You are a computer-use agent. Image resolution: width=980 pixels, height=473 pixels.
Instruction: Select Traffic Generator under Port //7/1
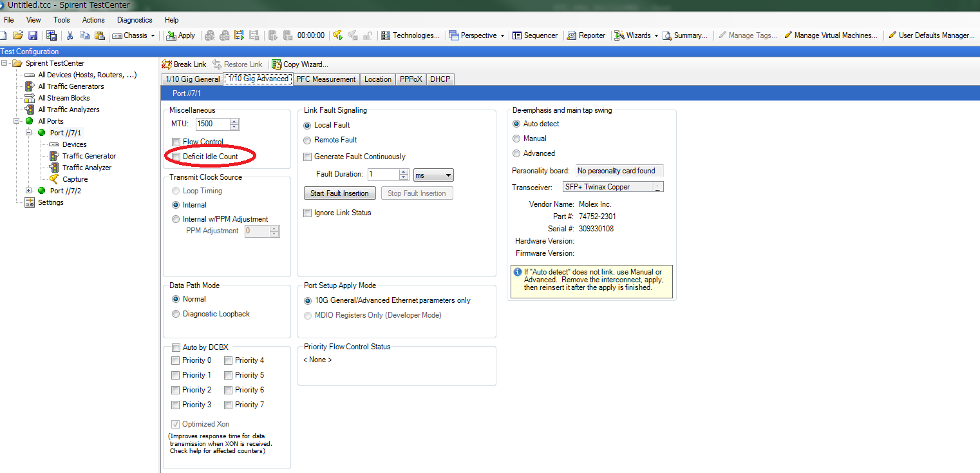point(89,156)
